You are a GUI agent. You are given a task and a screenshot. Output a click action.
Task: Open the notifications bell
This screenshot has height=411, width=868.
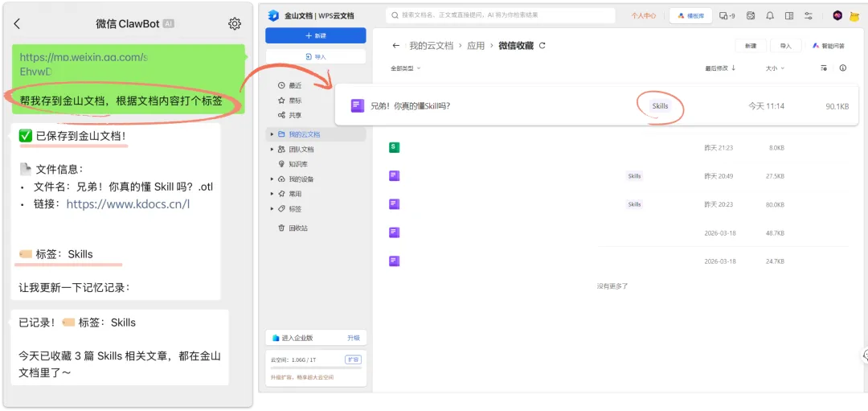[x=770, y=15]
